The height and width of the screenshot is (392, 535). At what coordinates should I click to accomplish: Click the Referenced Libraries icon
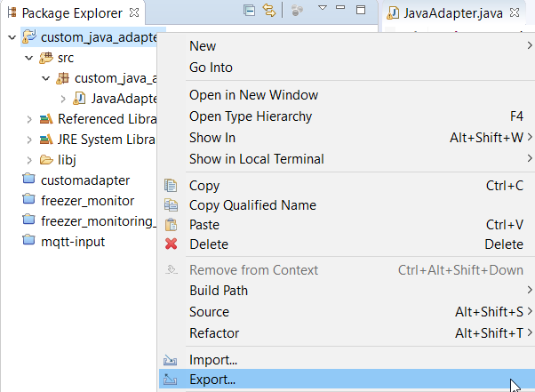[46, 119]
